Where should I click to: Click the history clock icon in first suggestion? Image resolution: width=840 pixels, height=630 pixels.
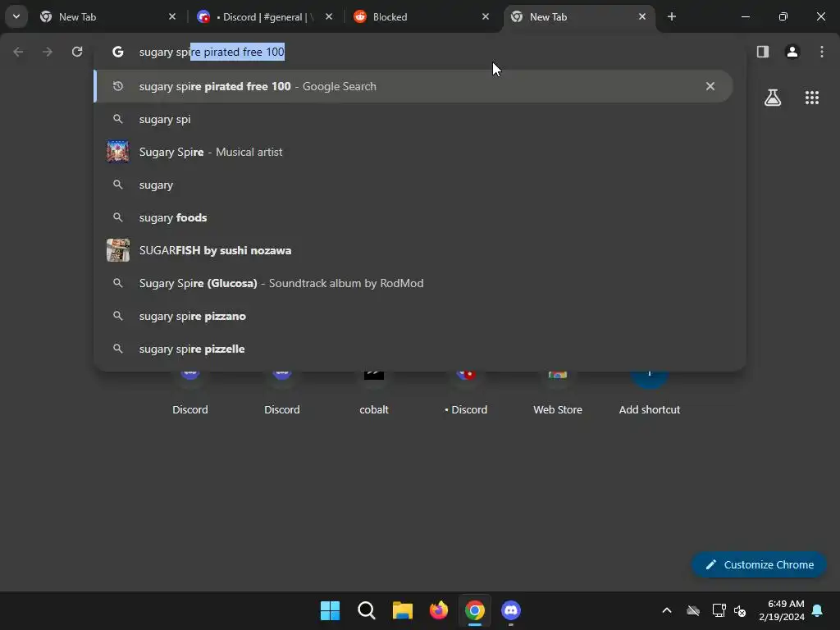(x=118, y=86)
